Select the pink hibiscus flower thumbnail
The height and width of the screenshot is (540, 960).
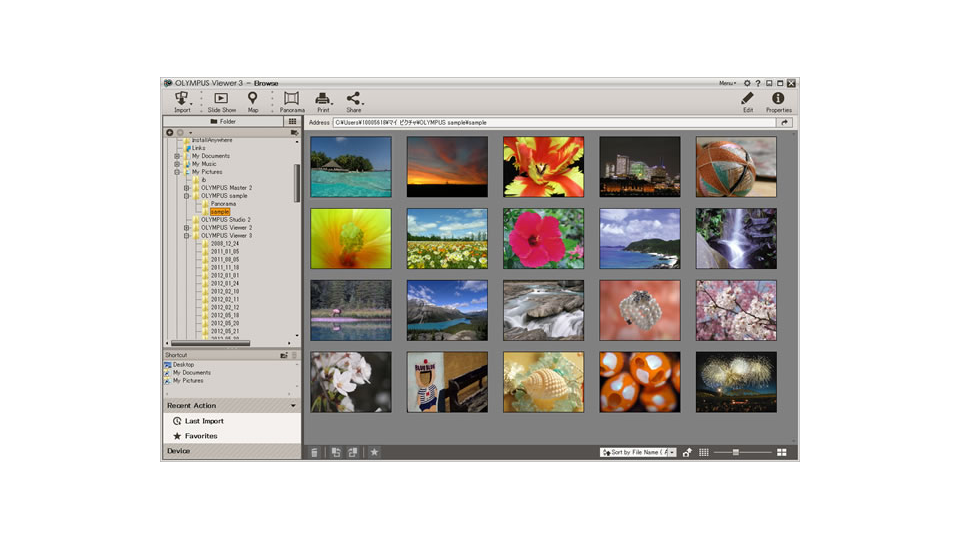tap(544, 239)
